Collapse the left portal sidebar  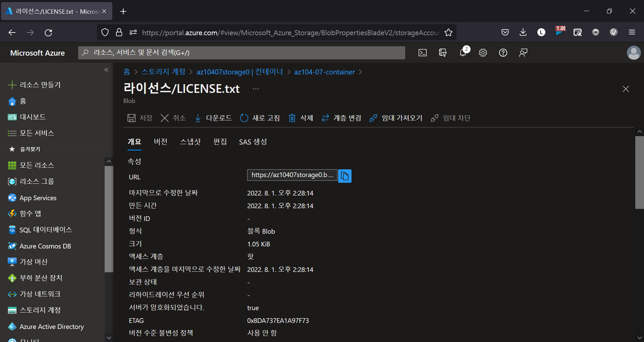pyautogui.click(x=106, y=70)
